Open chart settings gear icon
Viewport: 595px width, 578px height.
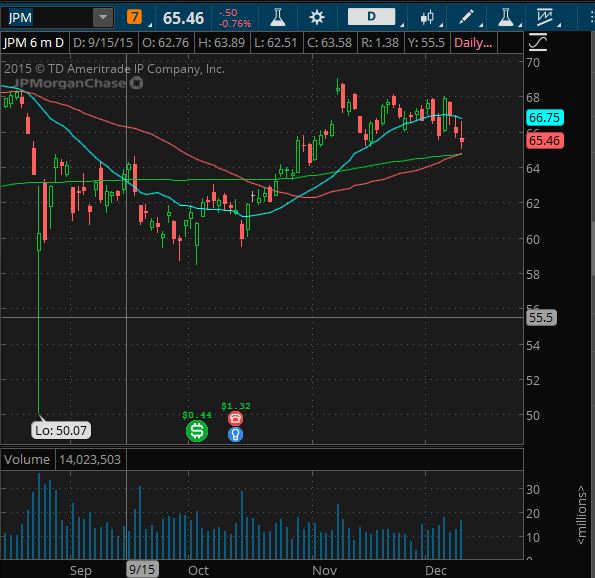[x=316, y=17]
